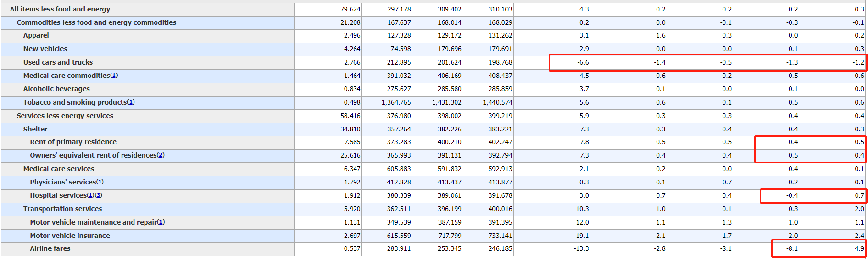This screenshot has height=259, width=868.
Task: Select the 'Airline fares' row label
Action: click(50, 248)
